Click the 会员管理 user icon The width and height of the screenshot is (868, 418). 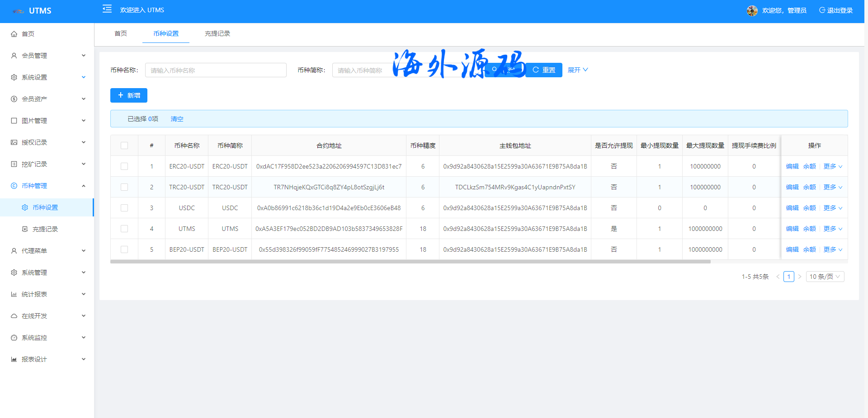(x=14, y=56)
